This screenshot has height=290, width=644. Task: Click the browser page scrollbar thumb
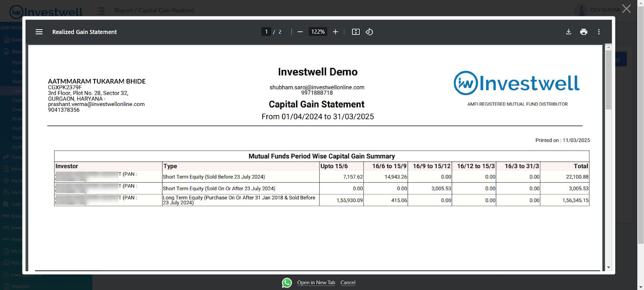coord(640,125)
